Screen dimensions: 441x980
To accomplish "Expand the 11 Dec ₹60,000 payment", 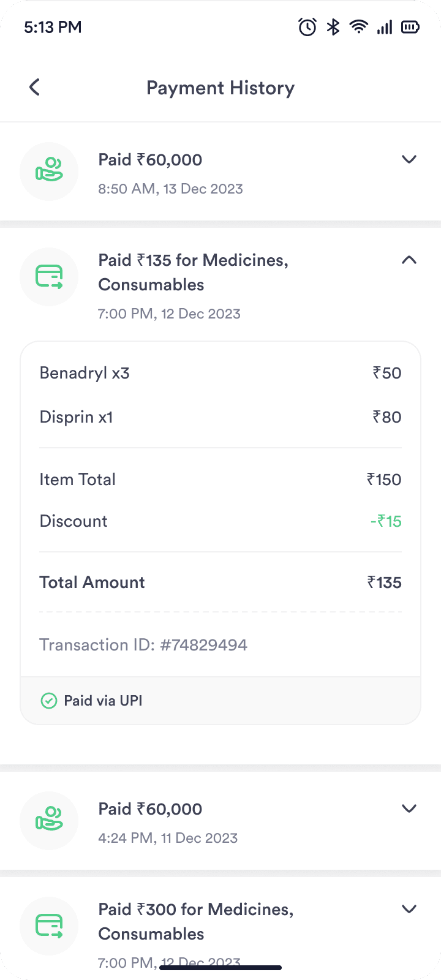I will click(x=409, y=809).
